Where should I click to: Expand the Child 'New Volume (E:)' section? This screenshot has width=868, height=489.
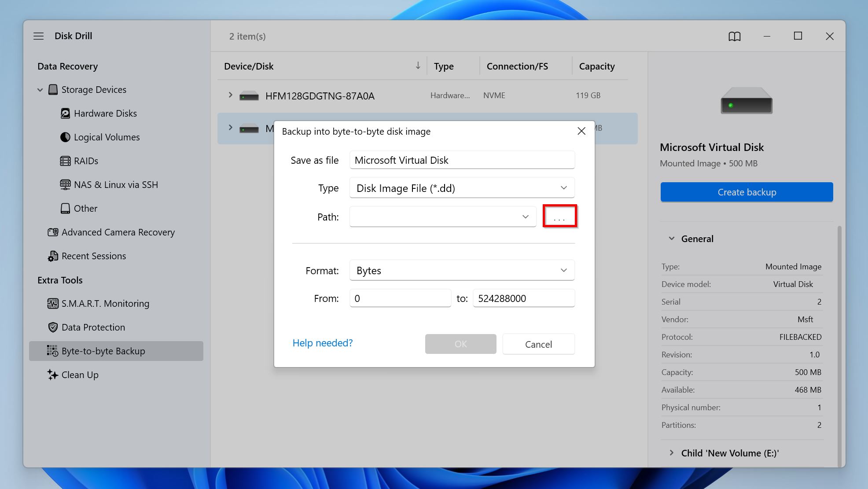pyautogui.click(x=672, y=452)
